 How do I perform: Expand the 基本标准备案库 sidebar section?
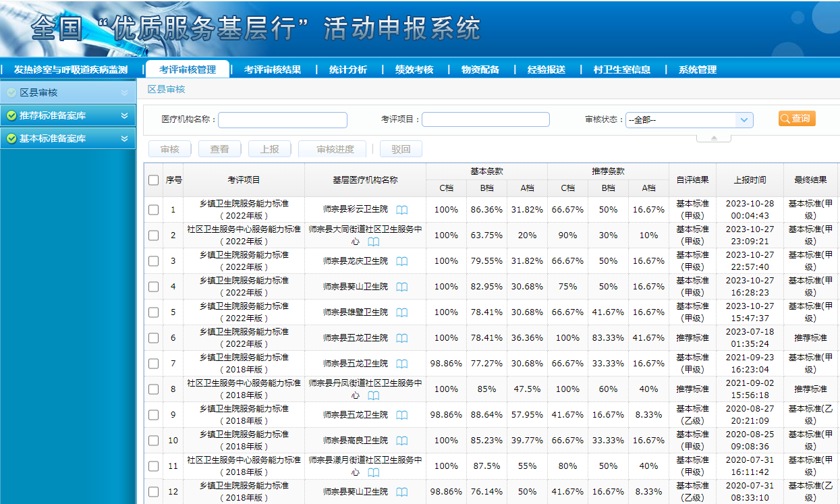coord(67,138)
